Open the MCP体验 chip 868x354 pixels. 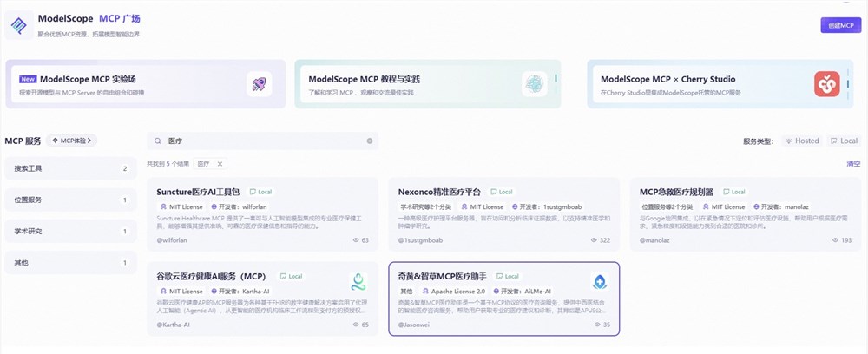pyautogui.click(x=72, y=141)
